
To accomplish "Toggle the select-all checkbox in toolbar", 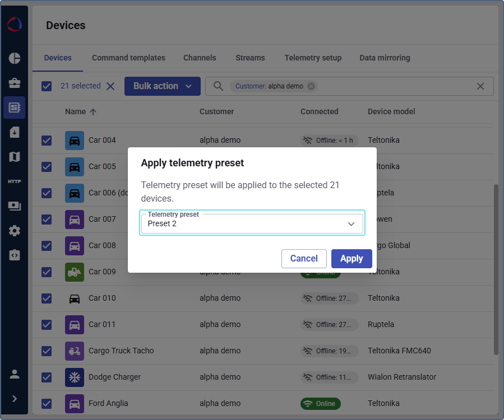I will pos(47,86).
